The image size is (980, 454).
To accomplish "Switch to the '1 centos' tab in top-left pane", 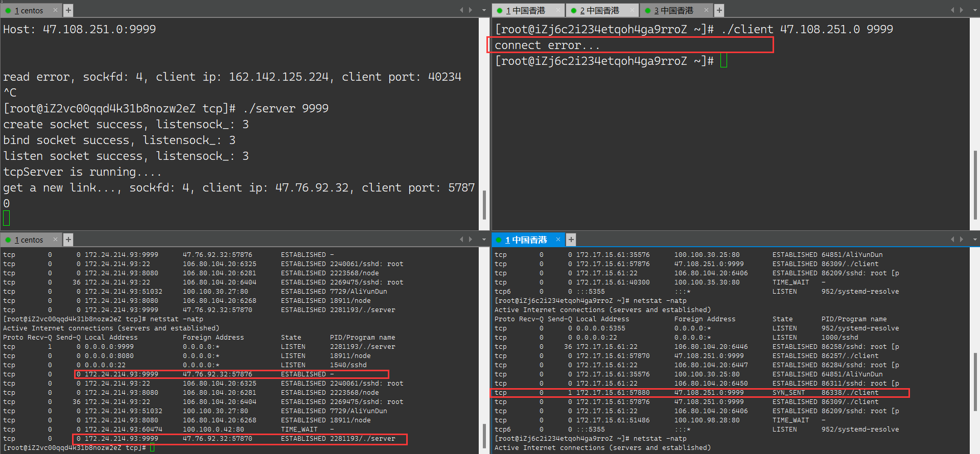I will 29,10.
